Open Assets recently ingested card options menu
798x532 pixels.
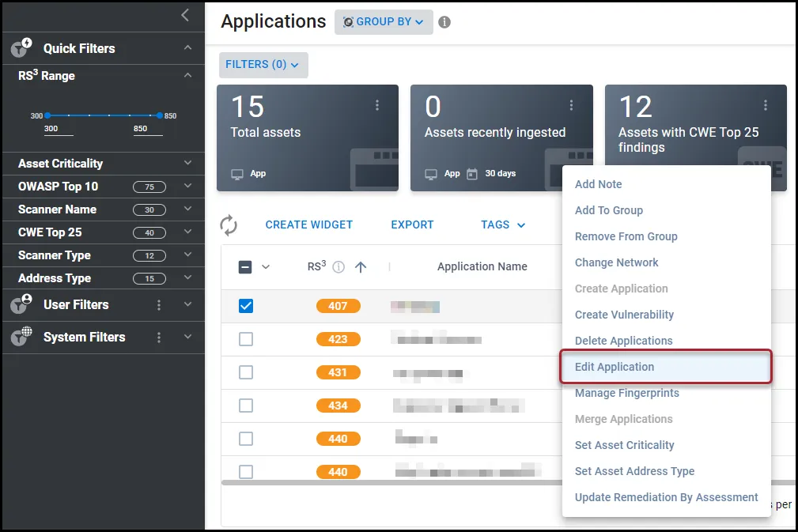click(x=571, y=105)
